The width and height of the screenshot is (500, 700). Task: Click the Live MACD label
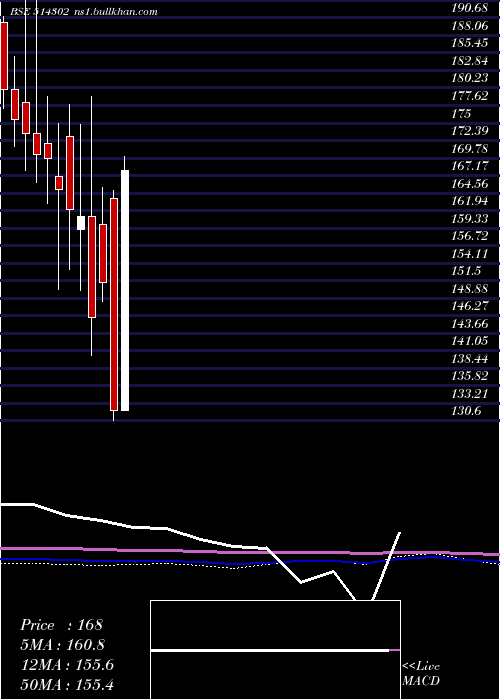pos(421,674)
